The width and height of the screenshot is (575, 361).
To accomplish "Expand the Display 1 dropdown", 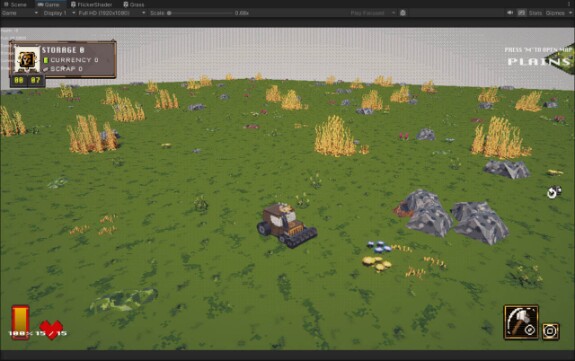I will 59,13.
